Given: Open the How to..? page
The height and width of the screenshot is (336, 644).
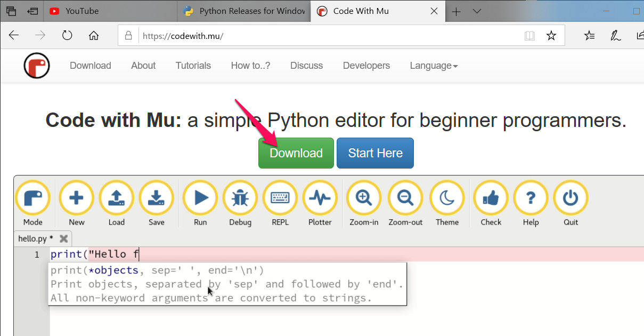Looking at the screenshot, I should point(250,66).
